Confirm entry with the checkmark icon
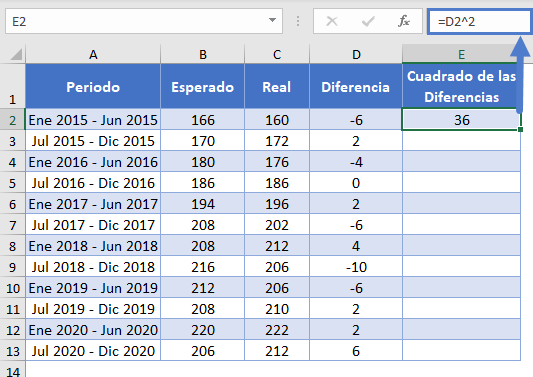The height and width of the screenshot is (377, 533). click(368, 22)
